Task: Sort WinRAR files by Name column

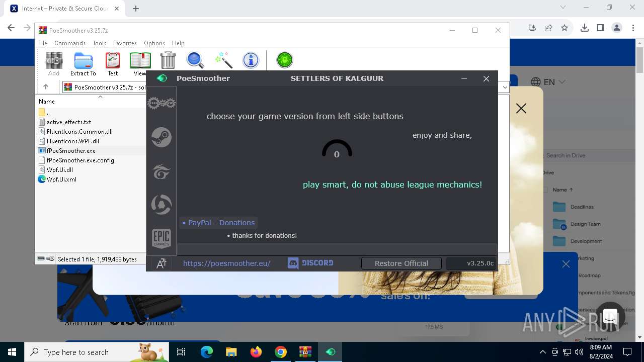Action: pyautogui.click(x=47, y=102)
